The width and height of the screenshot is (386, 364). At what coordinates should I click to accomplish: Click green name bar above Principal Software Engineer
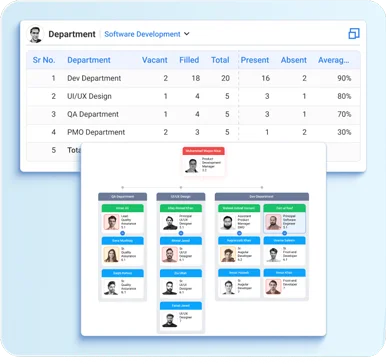coord(285,208)
